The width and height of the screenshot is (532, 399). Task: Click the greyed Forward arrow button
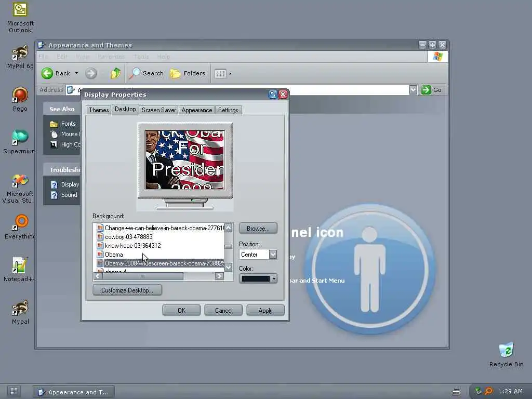pyautogui.click(x=91, y=73)
